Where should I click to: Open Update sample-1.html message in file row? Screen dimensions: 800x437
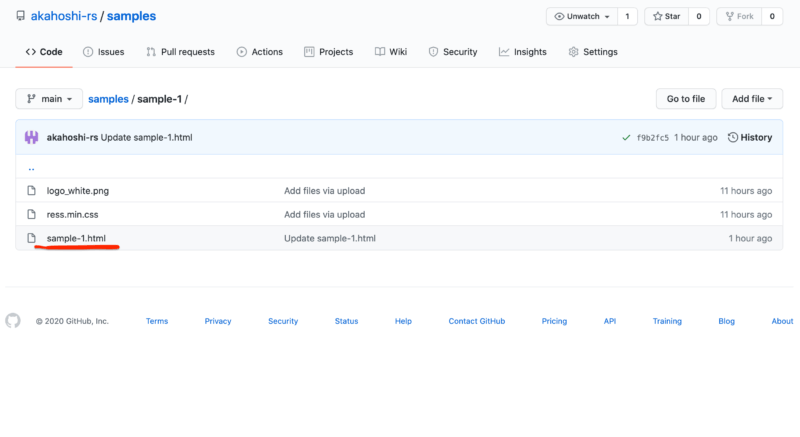pos(330,238)
